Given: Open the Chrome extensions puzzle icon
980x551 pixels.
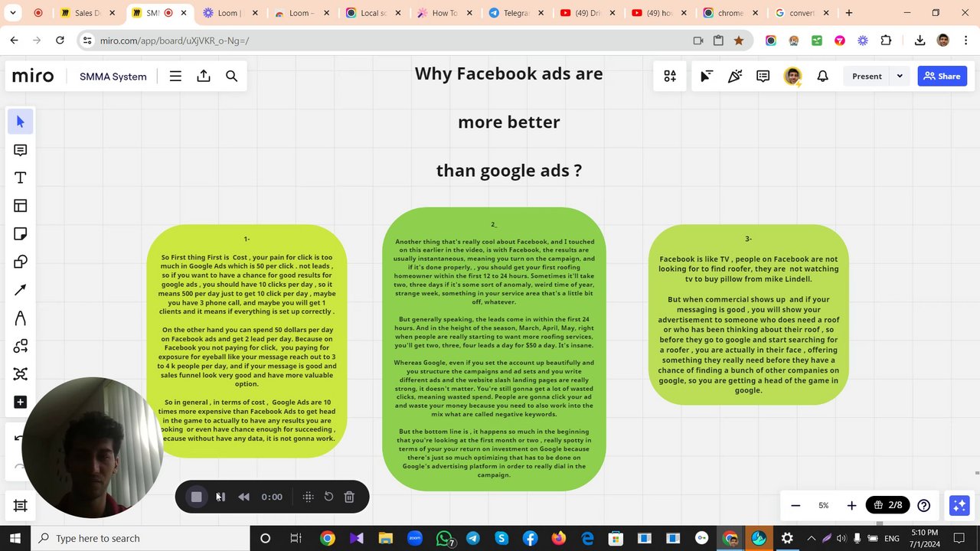Looking at the screenshot, I should (x=886, y=41).
